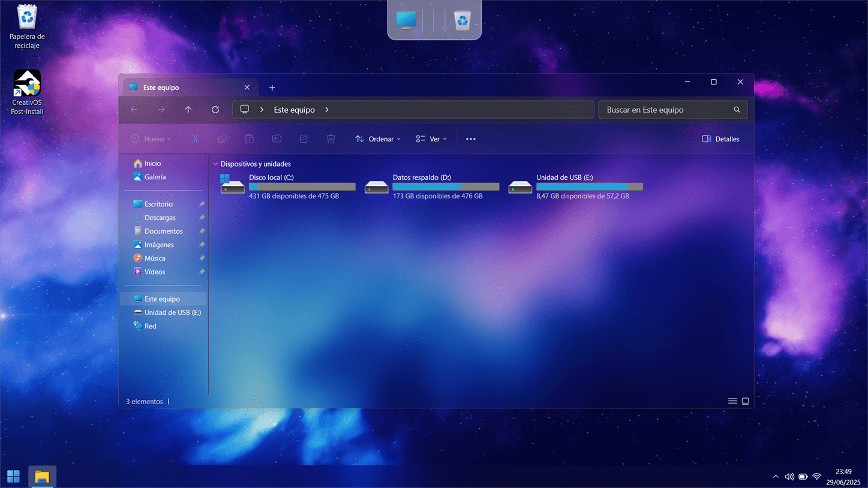Open the Unidad de USB (E:) drive
Screen dimensions: 868x488
pyautogui.click(x=520, y=186)
